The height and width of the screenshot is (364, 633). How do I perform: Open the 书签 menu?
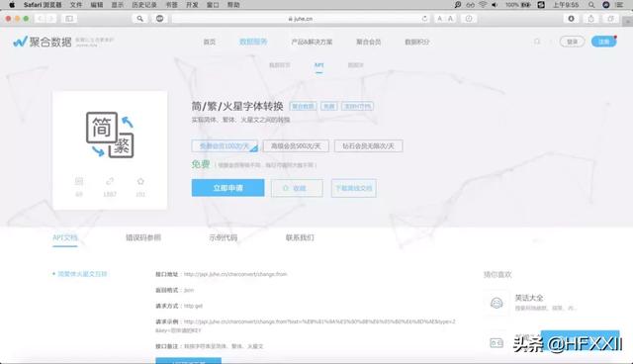171,5
